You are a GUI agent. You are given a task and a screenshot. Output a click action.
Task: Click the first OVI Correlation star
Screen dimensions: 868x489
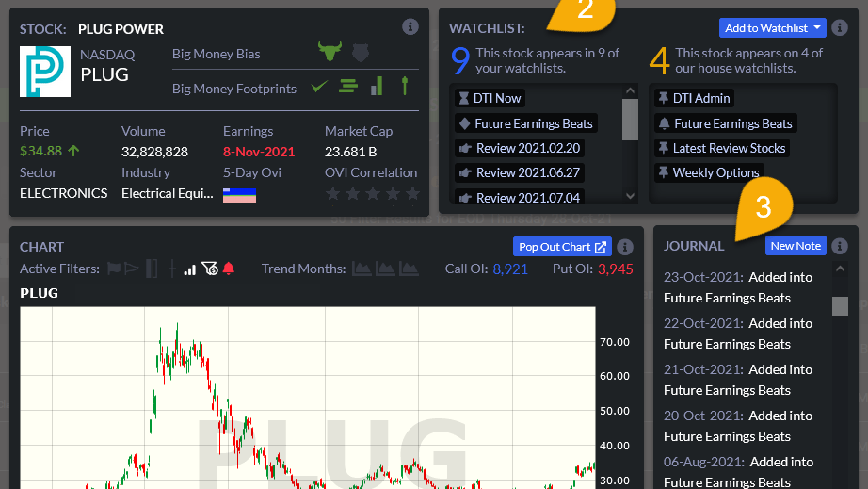pos(332,193)
